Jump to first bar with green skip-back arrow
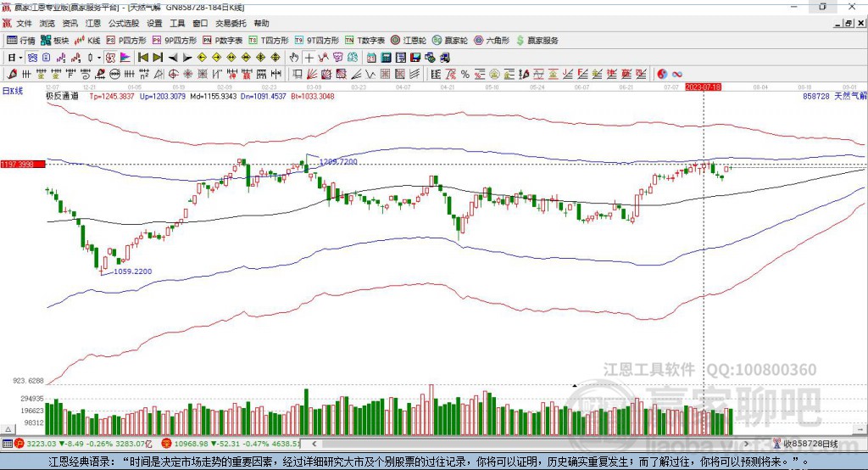Viewport: 868px width, 470px height. [143, 58]
